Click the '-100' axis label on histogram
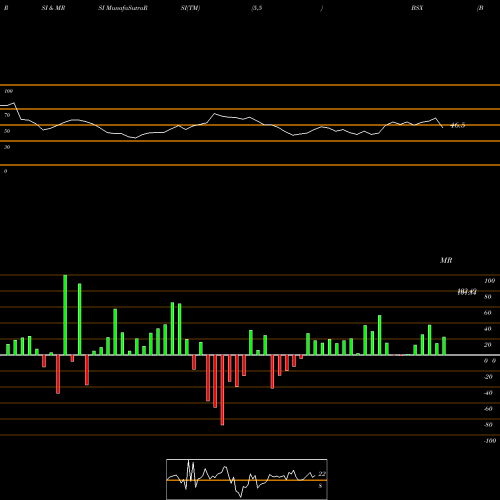The image size is (500, 500). click(x=490, y=441)
